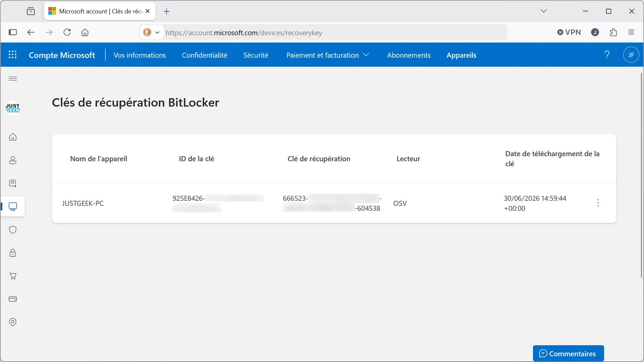Open the Security padlock sidebar icon
The image size is (644, 362).
point(13,253)
